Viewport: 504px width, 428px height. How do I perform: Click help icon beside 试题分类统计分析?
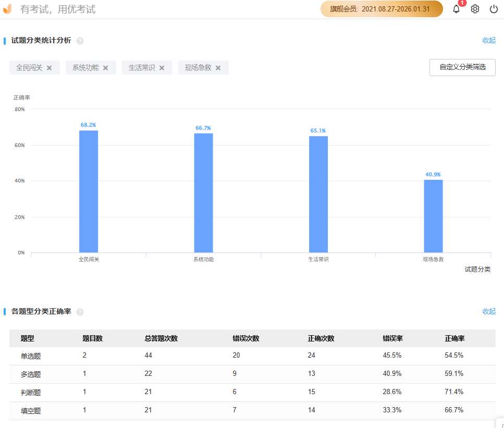pyautogui.click(x=80, y=41)
